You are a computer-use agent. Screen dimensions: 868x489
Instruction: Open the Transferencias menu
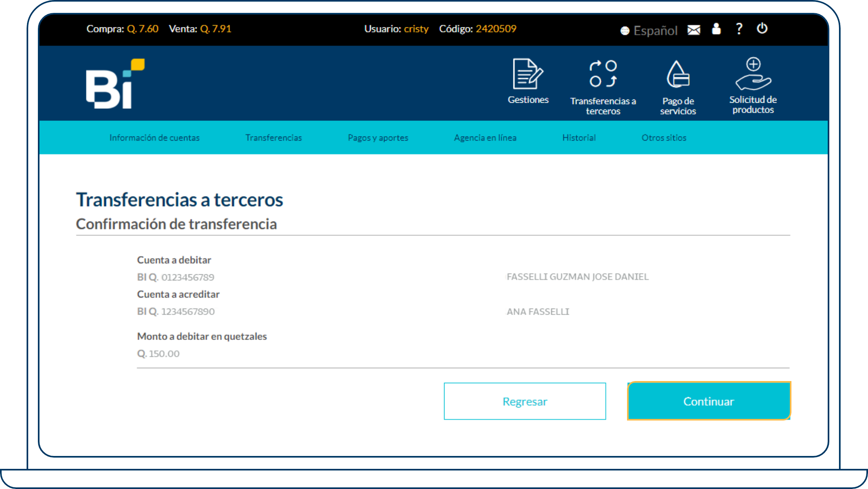(x=274, y=138)
